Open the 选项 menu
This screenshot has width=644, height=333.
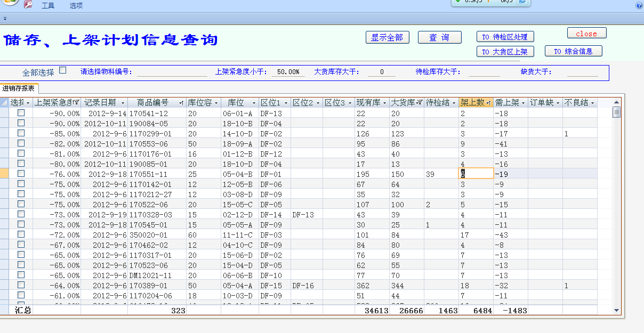click(x=76, y=5)
